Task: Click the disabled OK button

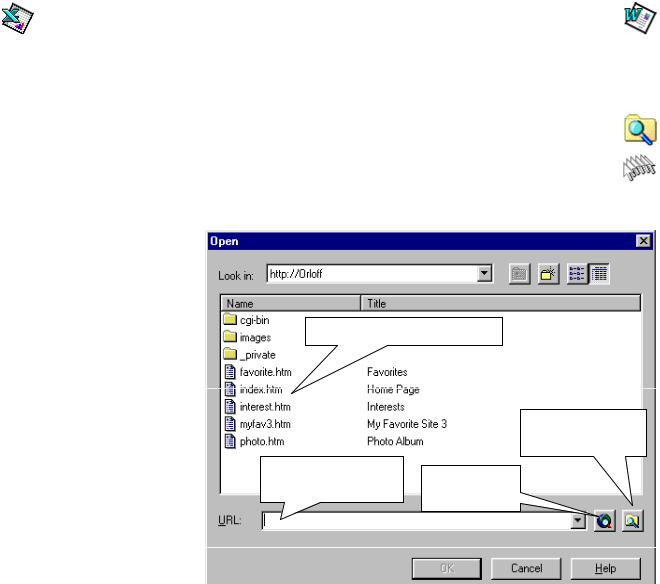Action: [447, 568]
